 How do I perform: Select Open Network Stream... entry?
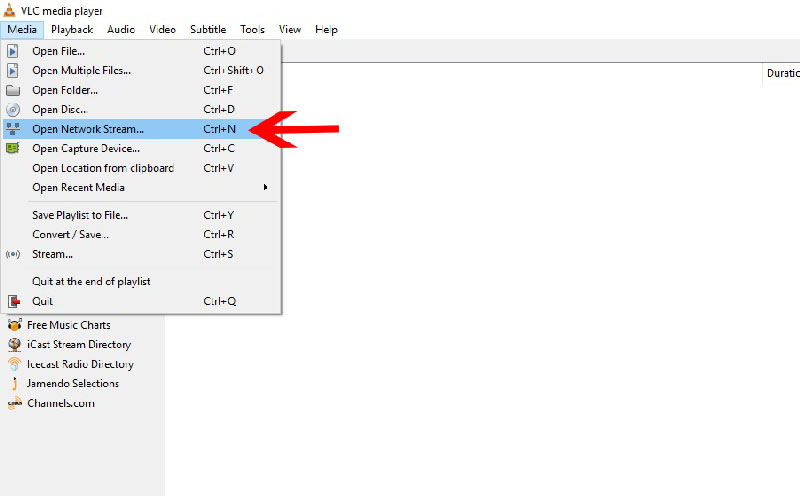(x=141, y=129)
